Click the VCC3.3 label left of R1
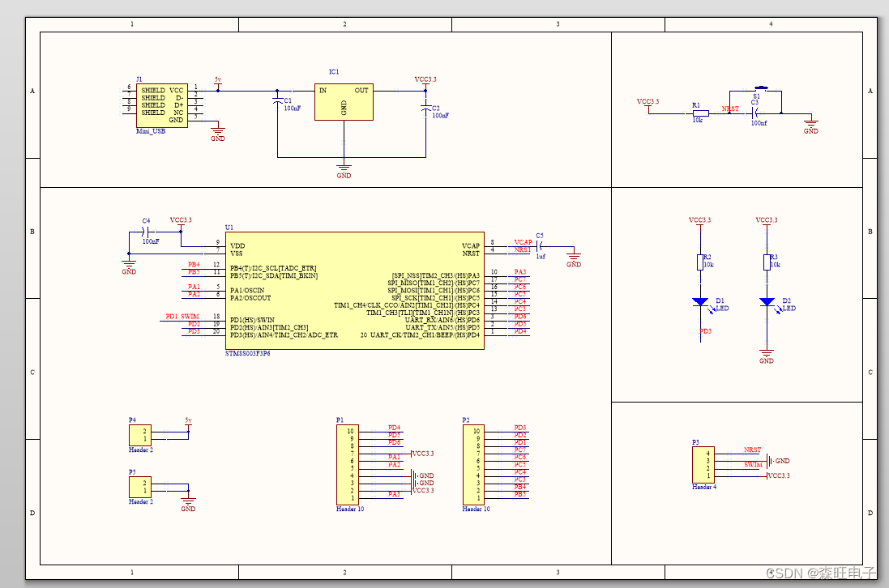Image resolution: width=889 pixels, height=588 pixels. 648,101
